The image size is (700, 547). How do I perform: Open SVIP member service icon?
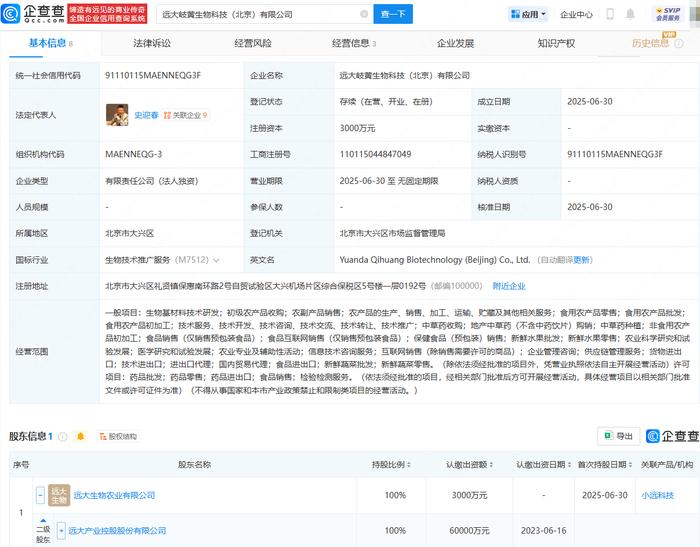668,14
